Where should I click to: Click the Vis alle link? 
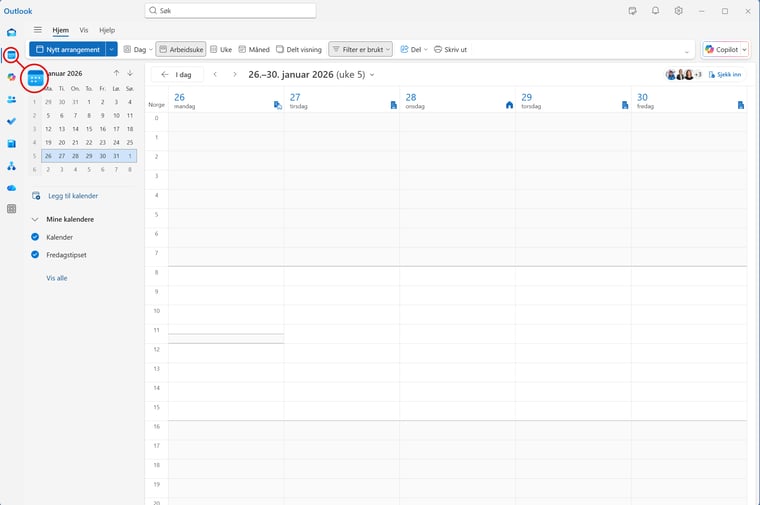(x=57, y=278)
